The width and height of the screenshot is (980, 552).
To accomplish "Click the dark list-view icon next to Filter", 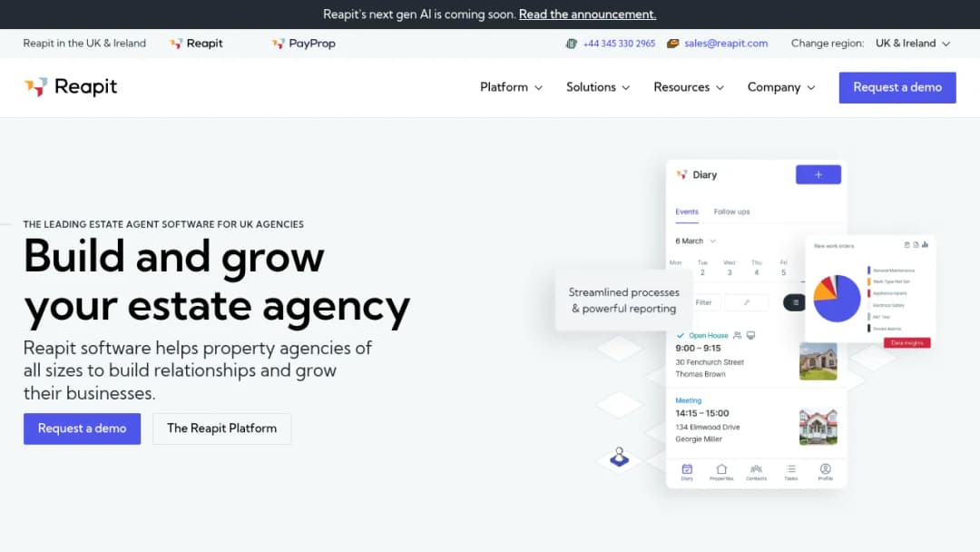I will tap(795, 302).
